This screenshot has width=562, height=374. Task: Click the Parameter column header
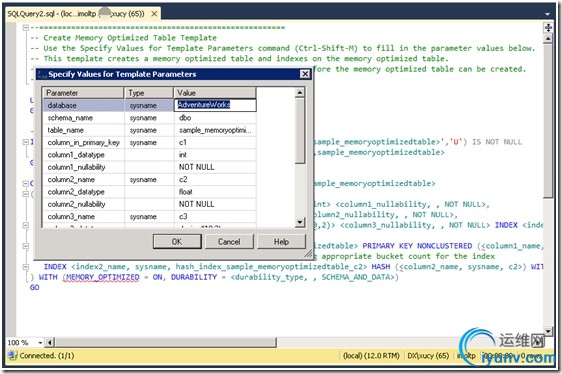(x=83, y=93)
